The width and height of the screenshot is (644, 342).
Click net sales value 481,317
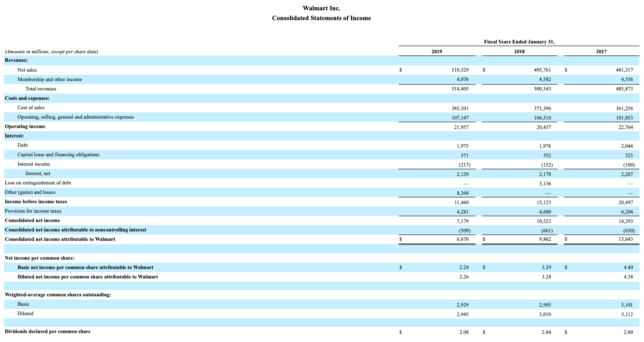tap(624, 70)
